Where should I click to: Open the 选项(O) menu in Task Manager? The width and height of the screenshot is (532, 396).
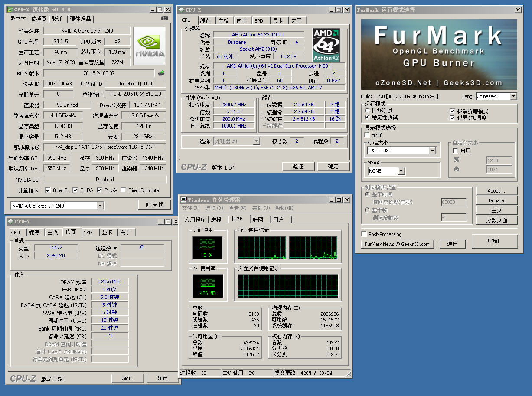point(214,209)
